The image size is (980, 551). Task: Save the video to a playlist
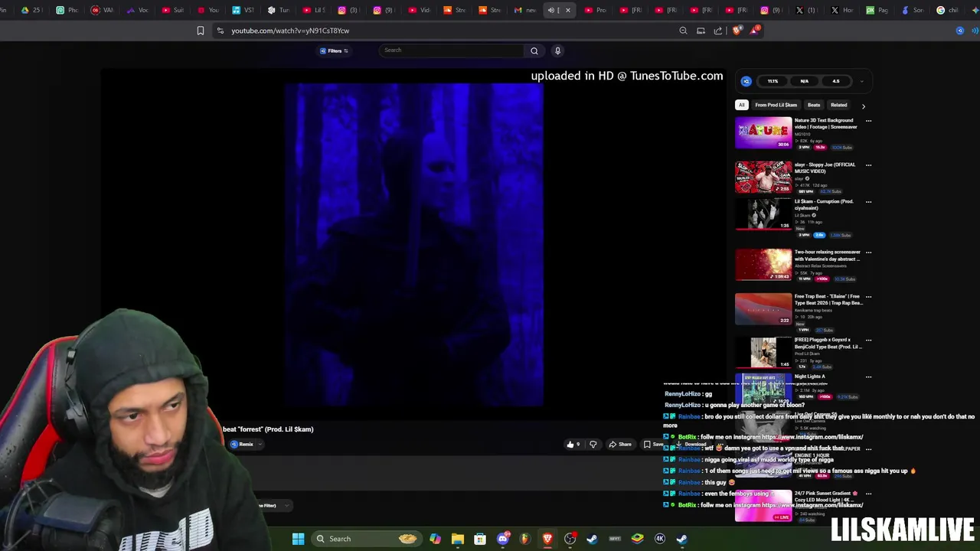pyautogui.click(x=653, y=445)
